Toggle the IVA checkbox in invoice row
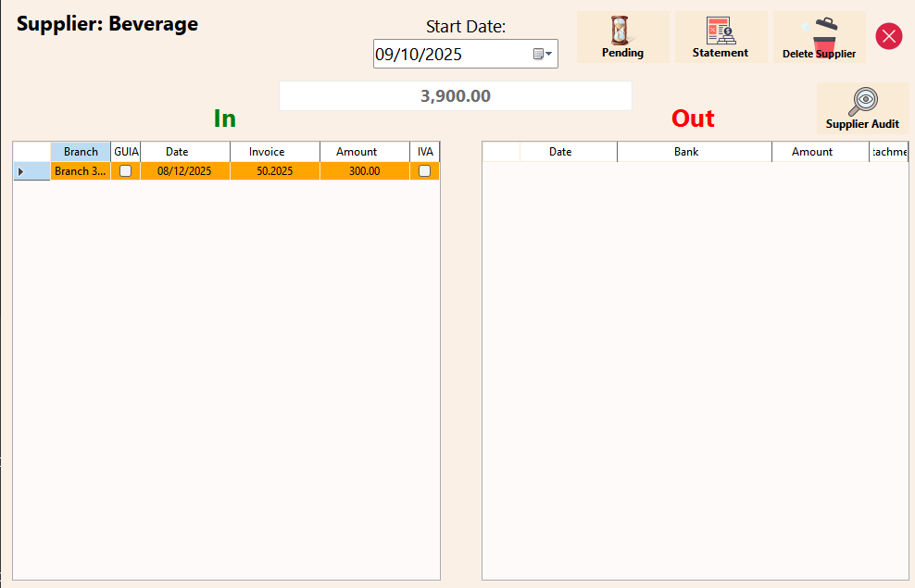Image resolution: width=915 pixels, height=588 pixels. pos(424,171)
